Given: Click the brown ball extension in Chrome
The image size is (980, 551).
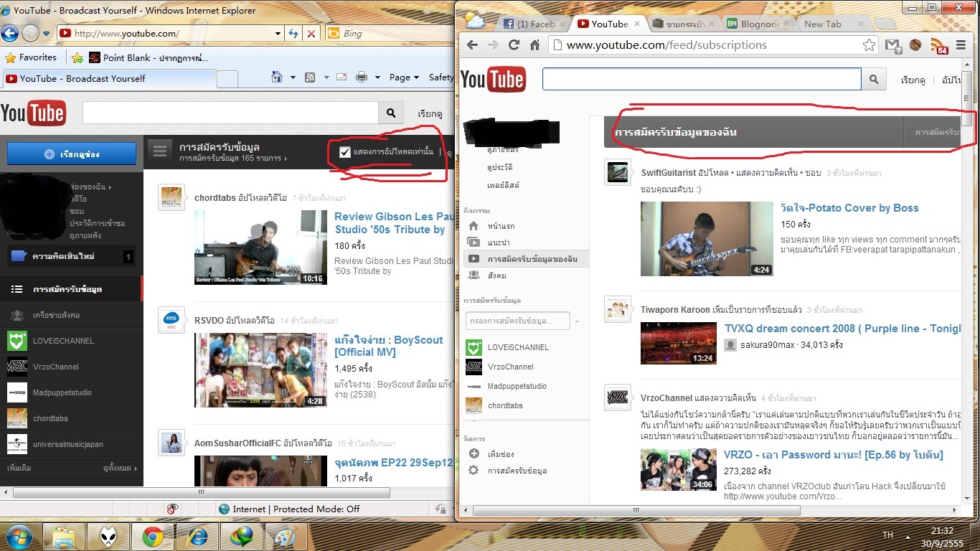Looking at the screenshot, I should click(915, 45).
